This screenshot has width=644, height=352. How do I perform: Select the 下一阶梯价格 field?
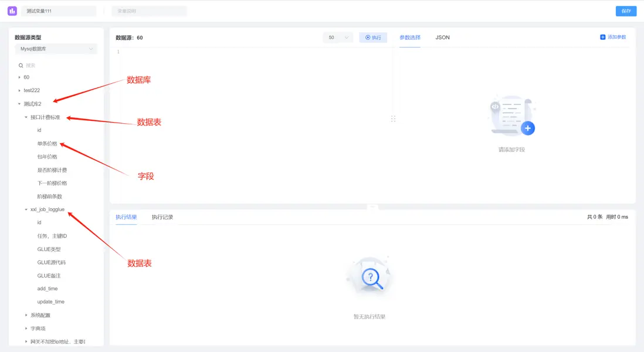pyautogui.click(x=52, y=183)
